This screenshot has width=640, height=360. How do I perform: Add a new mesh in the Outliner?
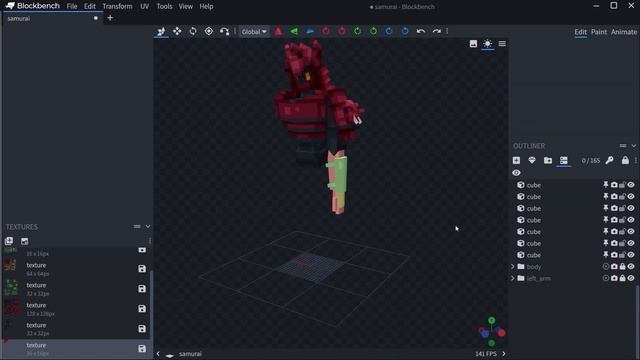tap(532, 160)
